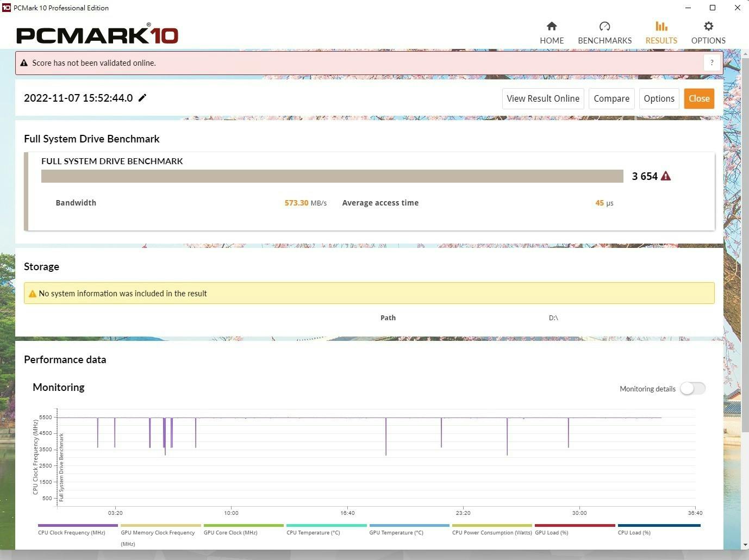Select the GPU Temperature legend item
The height and width of the screenshot is (560, 749).
point(409,530)
